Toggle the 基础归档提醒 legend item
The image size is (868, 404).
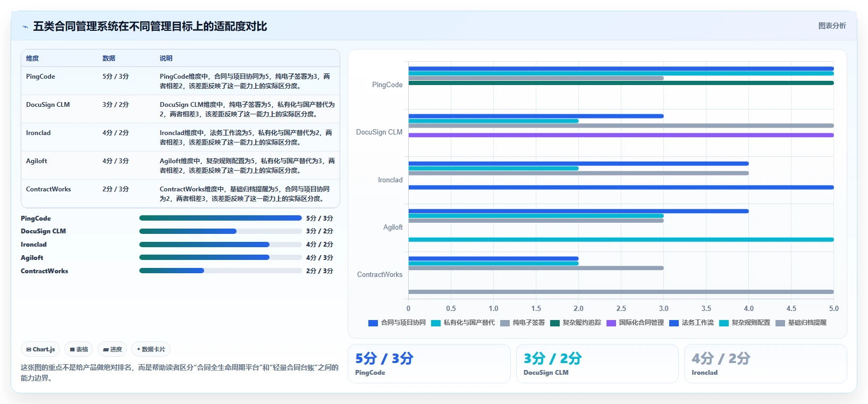click(x=801, y=323)
